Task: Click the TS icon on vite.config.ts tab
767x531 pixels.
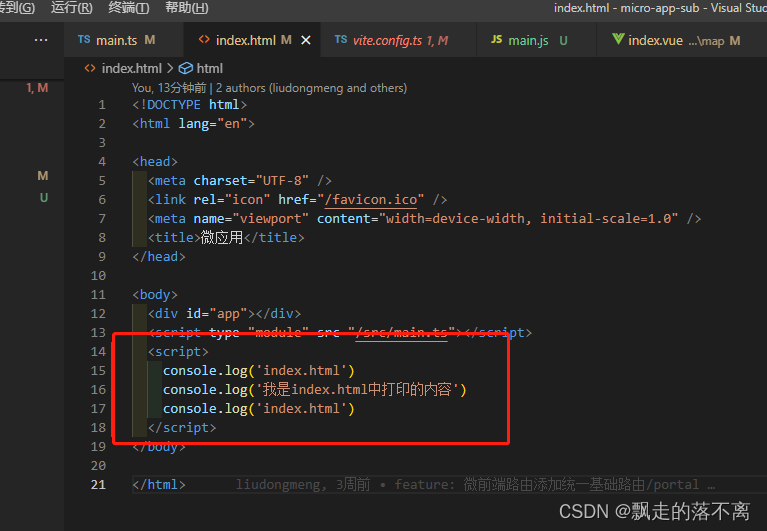Action: click(341, 40)
